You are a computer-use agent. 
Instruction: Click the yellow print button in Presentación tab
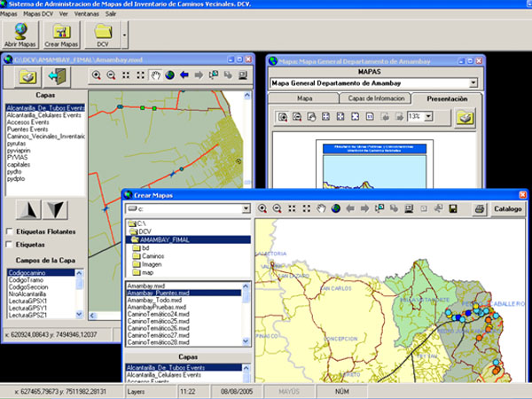click(465, 117)
